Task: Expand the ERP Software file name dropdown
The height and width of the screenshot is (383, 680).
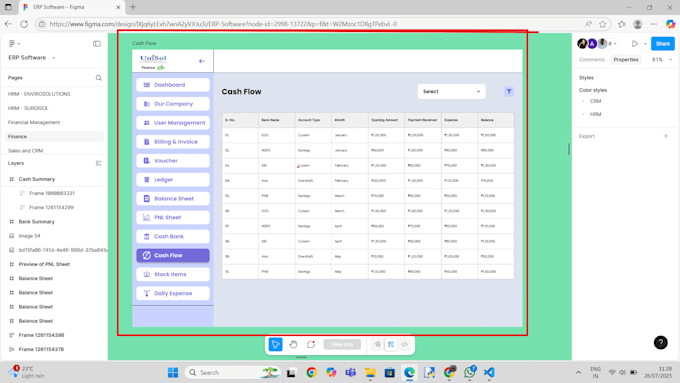Action: (x=54, y=58)
